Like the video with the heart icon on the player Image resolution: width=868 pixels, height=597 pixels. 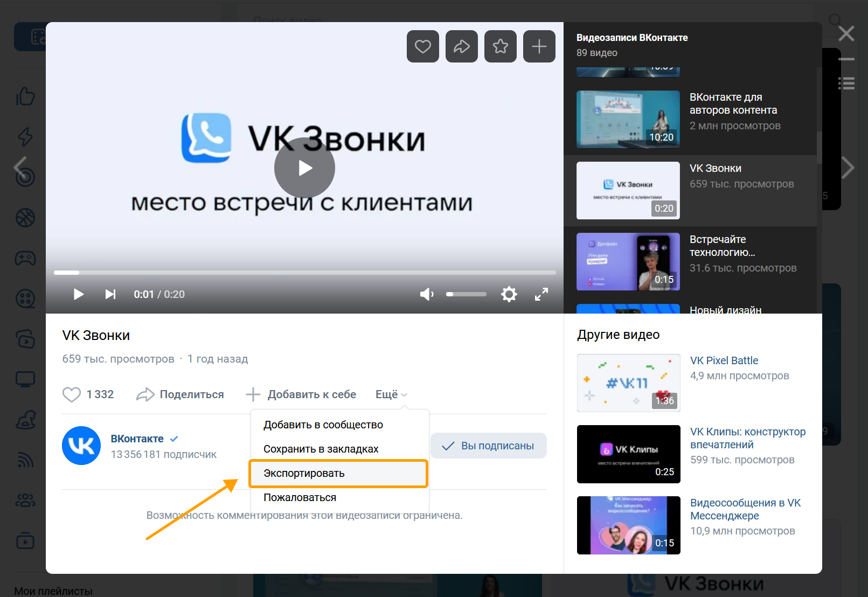[422, 46]
